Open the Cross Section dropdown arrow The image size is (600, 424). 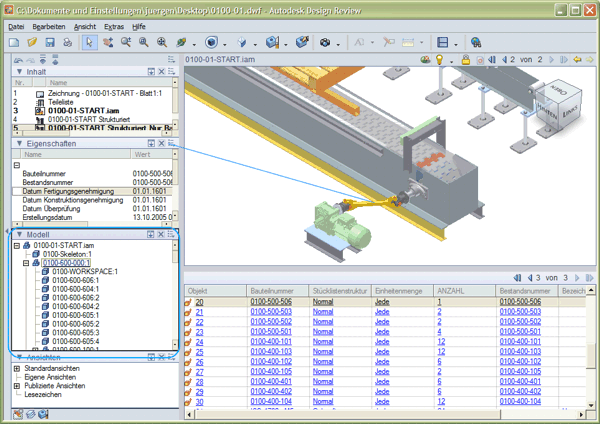tap(286, 45)
